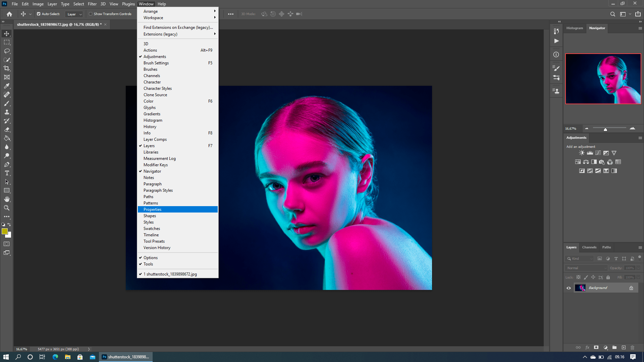The height and width of the screenshot is (362, 644).
Task: Toggle the Auto-Select checkbox
Action: click(39, 14)
